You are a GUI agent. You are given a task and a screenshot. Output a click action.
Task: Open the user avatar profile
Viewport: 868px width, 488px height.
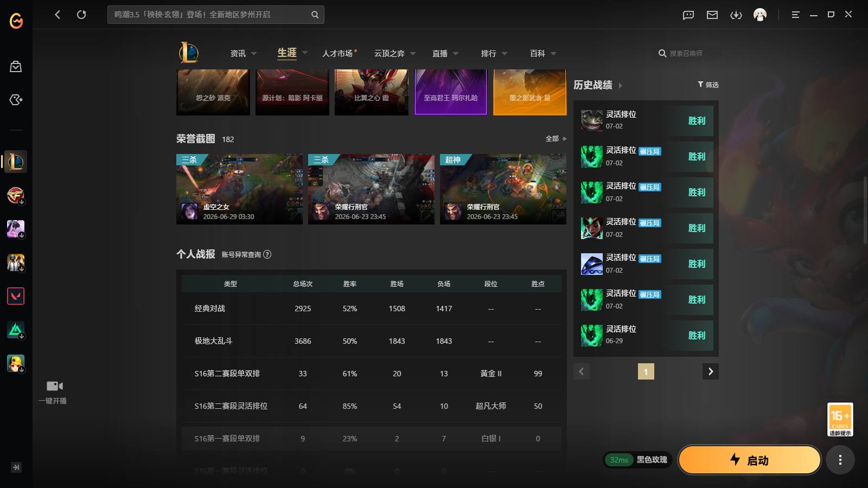point(760,15)
